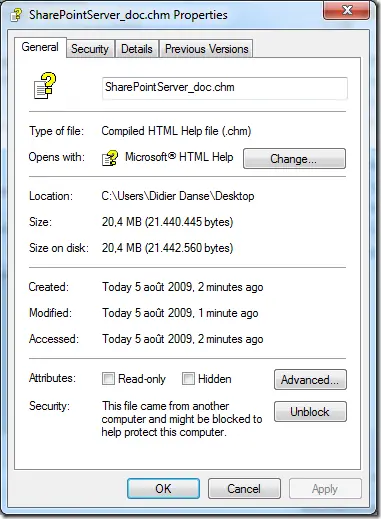This screenshot has height=519, width=381.
Task: Click the 'Opens with:' label
Action: 57,157
